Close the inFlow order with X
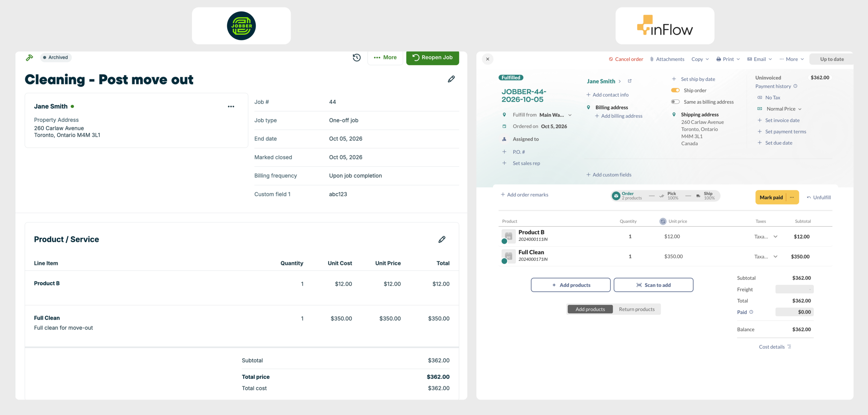This screenshot has height=415, width=868. 488,59
